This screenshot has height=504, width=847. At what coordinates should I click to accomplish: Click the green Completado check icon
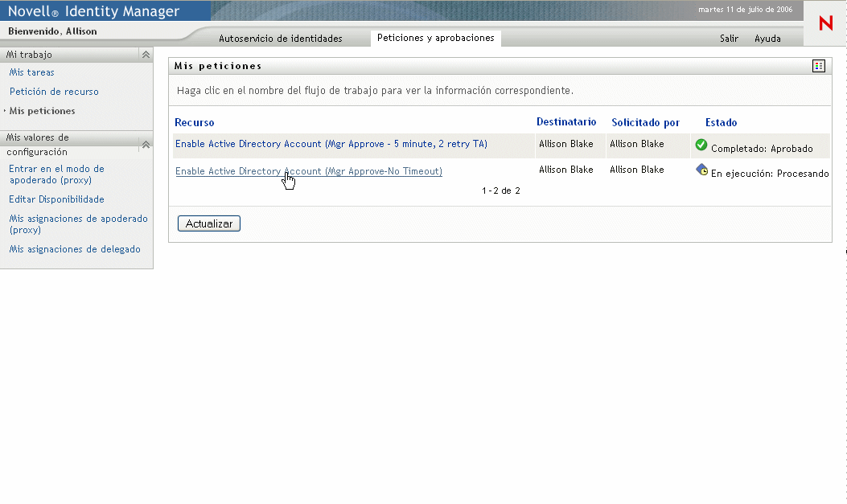[701, 145]
